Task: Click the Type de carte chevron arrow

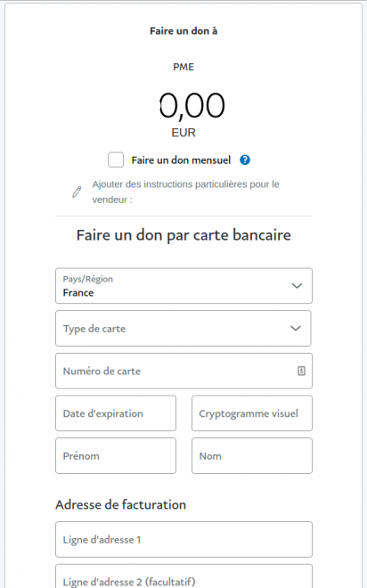Action: pos(296,329)
